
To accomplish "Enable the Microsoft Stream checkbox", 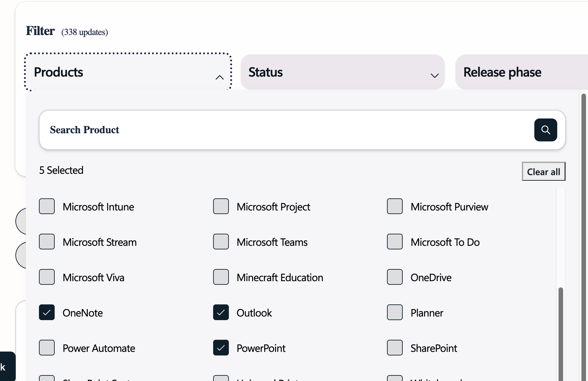I will coord(47,242).
